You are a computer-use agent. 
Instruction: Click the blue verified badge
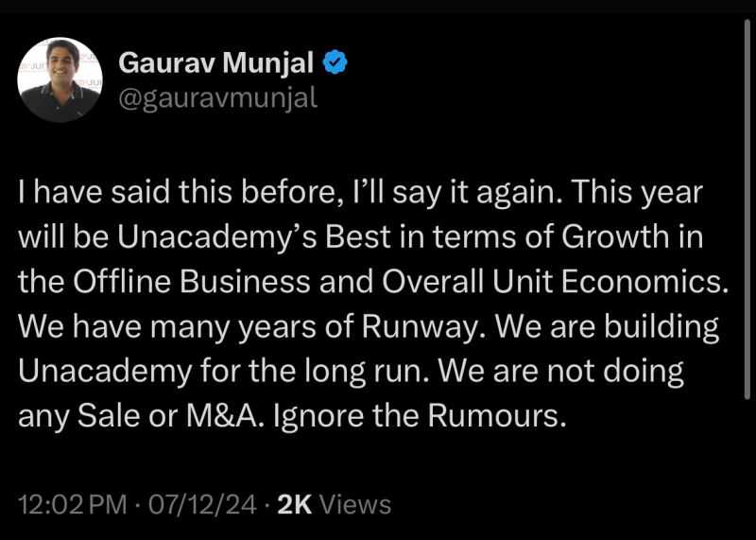point(335,64)
